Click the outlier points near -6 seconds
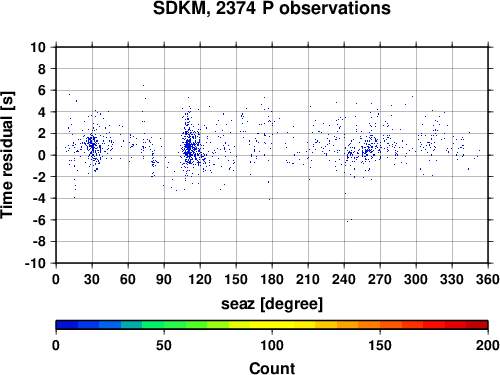 (349, 220)
